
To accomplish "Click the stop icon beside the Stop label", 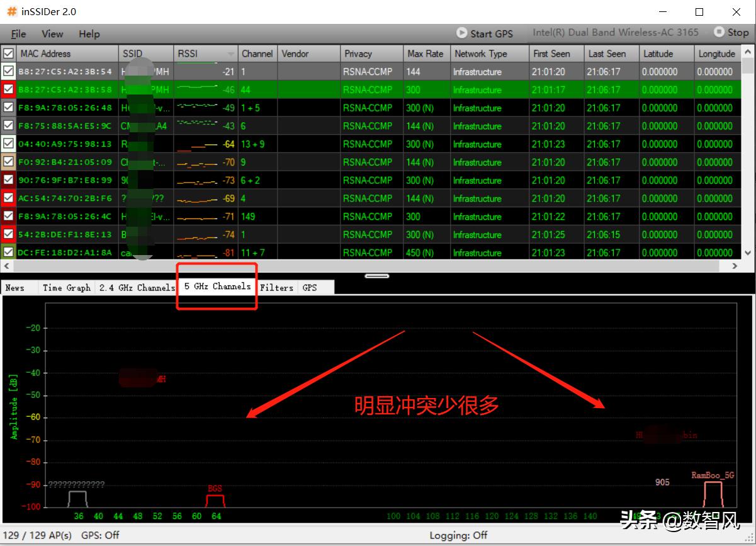I will pyautogui.click(x=718, y=32).
